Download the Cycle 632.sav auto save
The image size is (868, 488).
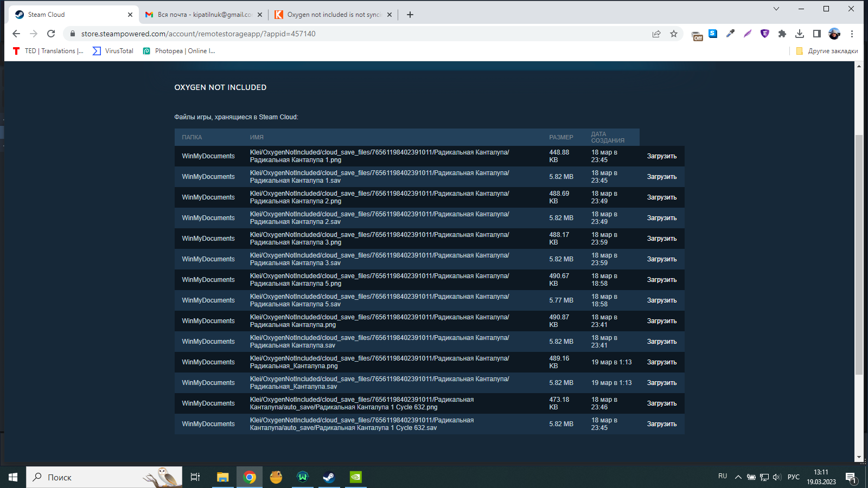click(661, 424)
